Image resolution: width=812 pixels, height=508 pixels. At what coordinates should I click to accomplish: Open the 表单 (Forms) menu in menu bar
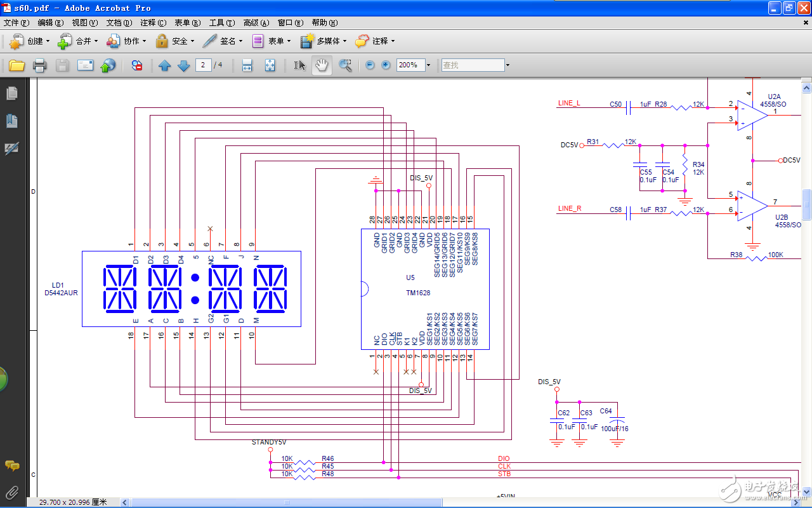coord(188,23)
